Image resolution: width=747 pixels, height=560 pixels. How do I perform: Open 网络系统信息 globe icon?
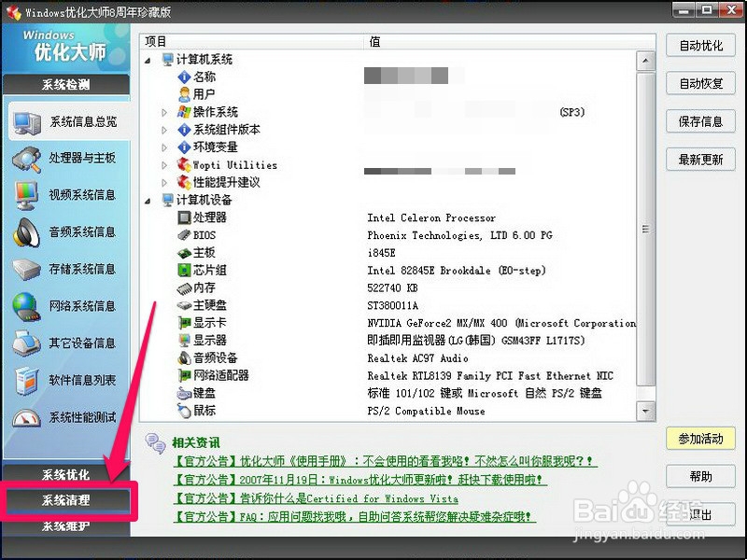coord(27,307)
